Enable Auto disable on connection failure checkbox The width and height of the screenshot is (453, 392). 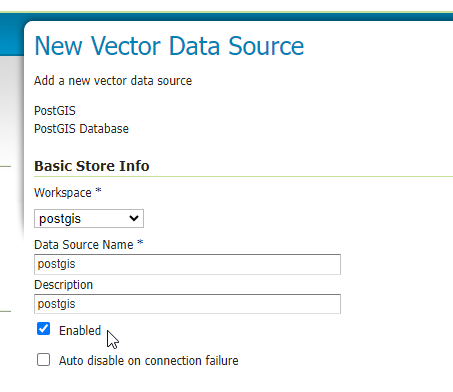[x=43, y=360]
